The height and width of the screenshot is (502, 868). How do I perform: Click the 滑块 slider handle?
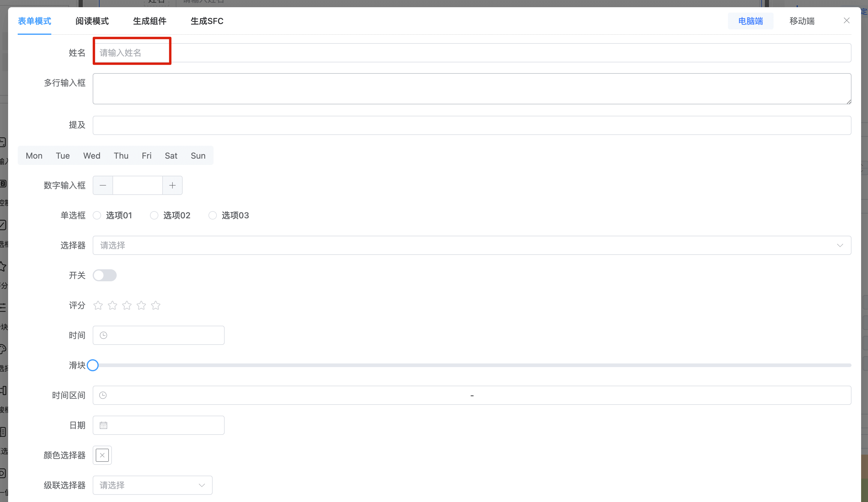coord(93,365)
